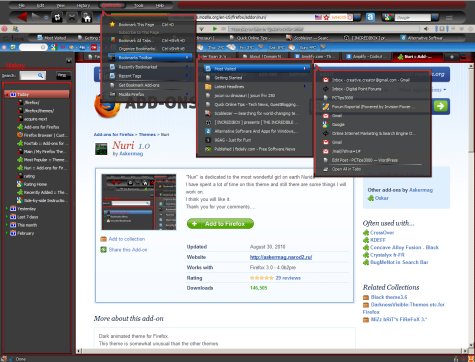Open the View dropdown in History sidebar
The image size is (475, 362).
tap(63, 76)
